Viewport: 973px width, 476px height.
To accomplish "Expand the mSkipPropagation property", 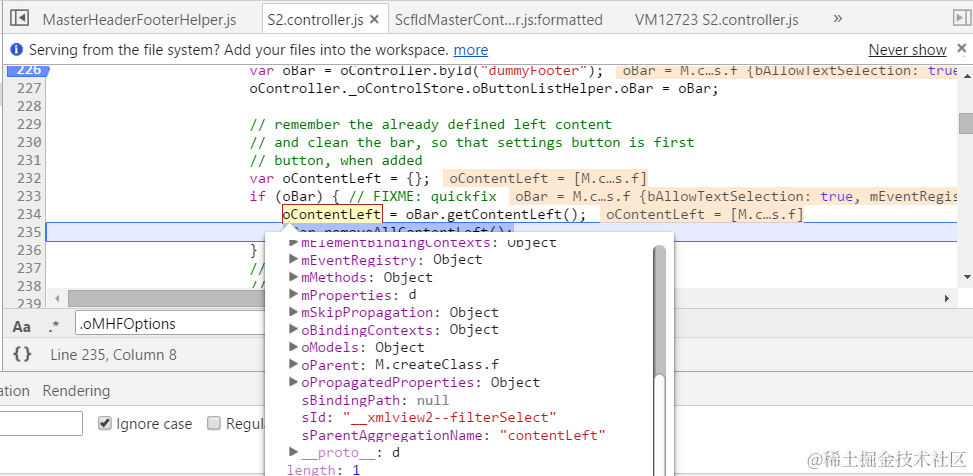I will pos(294,312).
